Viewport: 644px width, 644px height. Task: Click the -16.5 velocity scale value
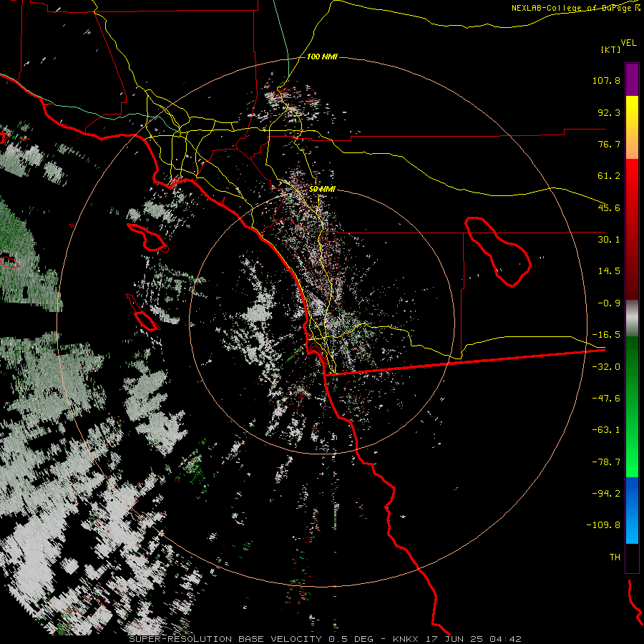pyautogui.click(x=606, y=335)
